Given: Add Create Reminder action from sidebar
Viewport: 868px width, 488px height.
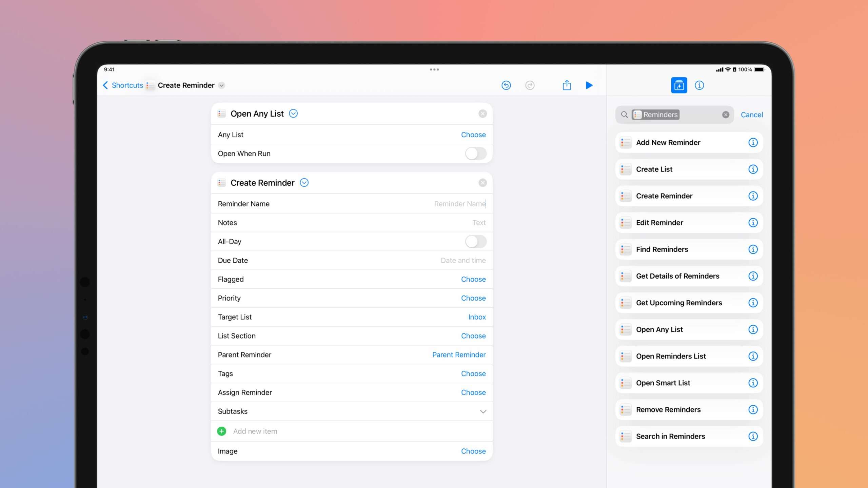Looking at the screenshot, I should pos(689,196).
